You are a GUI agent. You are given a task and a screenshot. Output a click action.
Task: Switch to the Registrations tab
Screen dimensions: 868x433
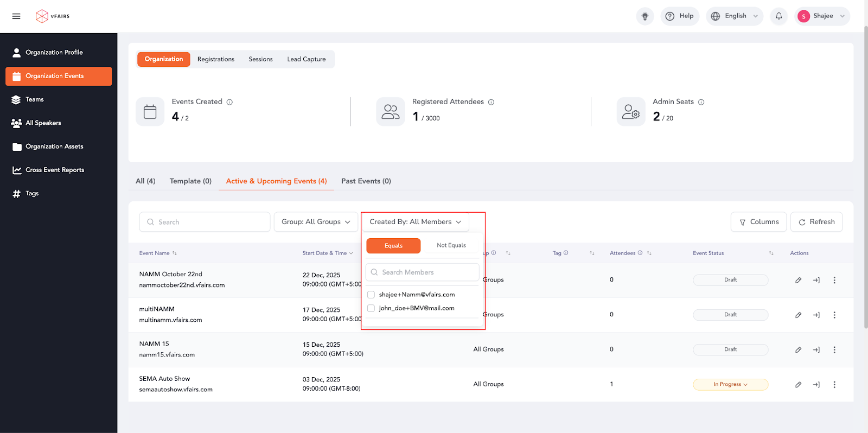(215, 59)
